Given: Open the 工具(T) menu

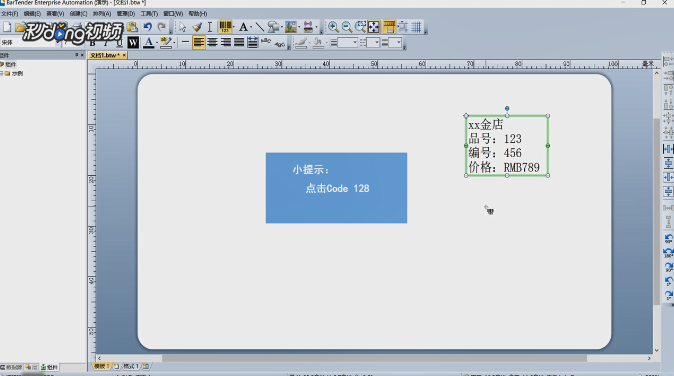Looking at the screenshot, I should click(x=149, y=14).
